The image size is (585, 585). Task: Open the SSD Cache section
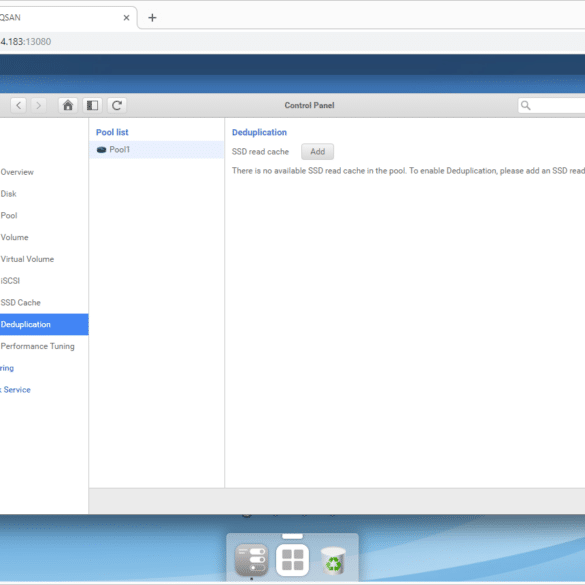(21, 303)
